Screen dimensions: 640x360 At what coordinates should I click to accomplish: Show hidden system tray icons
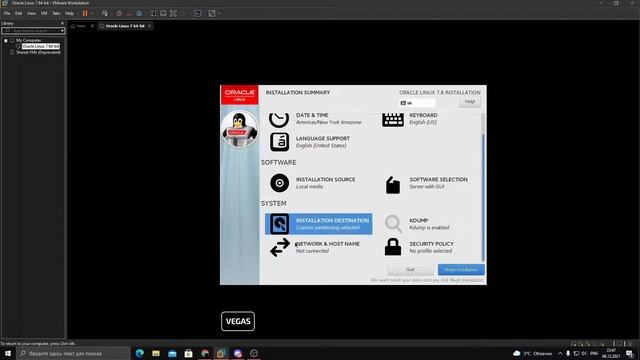[560, 353]
